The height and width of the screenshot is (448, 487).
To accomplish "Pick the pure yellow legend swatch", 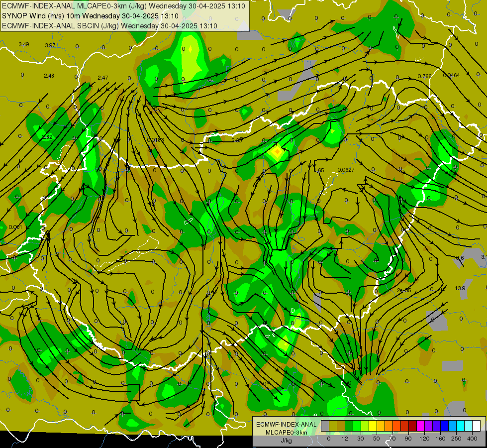I will coord(373,426).
